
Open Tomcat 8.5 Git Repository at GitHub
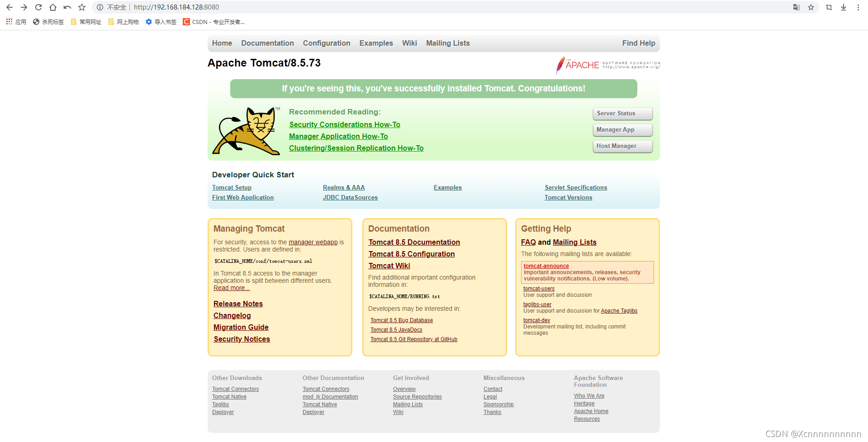414,339
